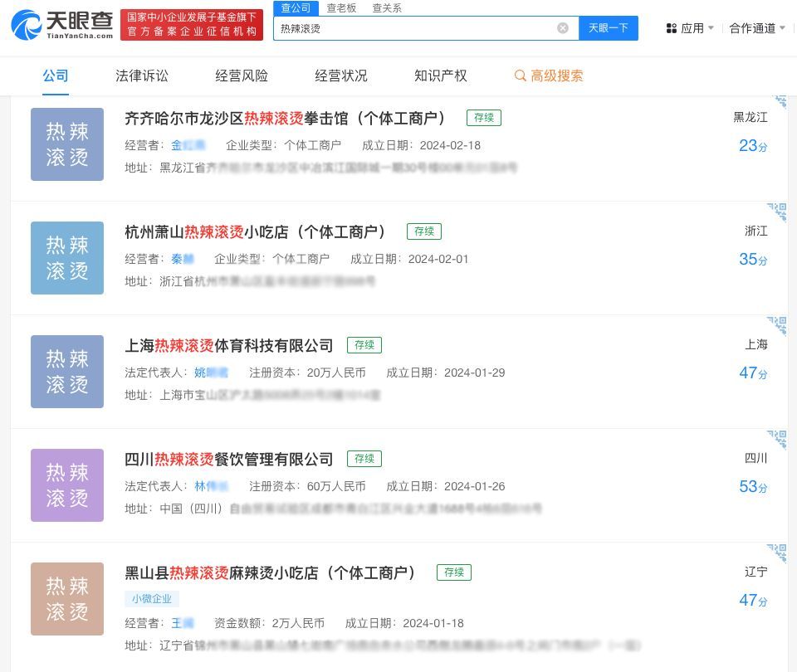Click the 47分 score for 黑山县 entry
The height and width of the screenshot is (672, 797).
753,601
